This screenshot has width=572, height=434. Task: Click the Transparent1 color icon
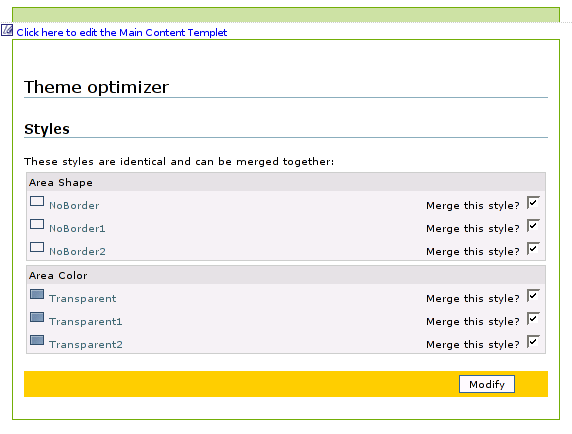[x=37, y=317]
